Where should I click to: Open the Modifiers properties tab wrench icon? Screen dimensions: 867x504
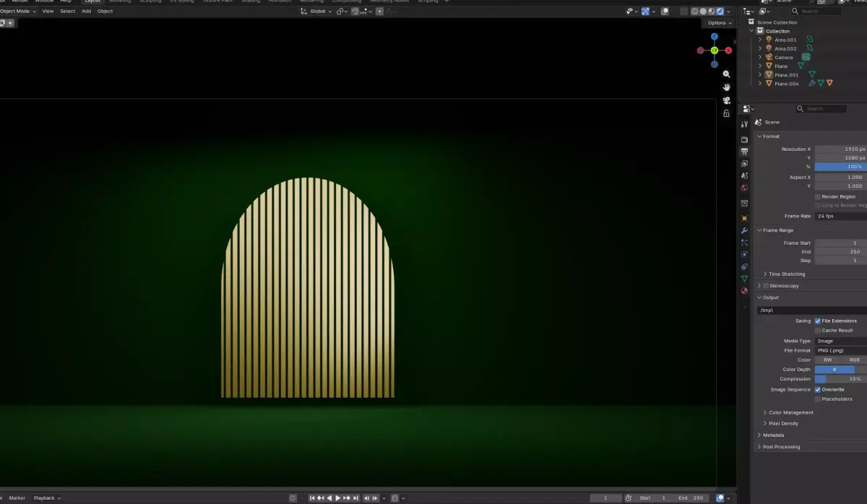click(744, 230)
